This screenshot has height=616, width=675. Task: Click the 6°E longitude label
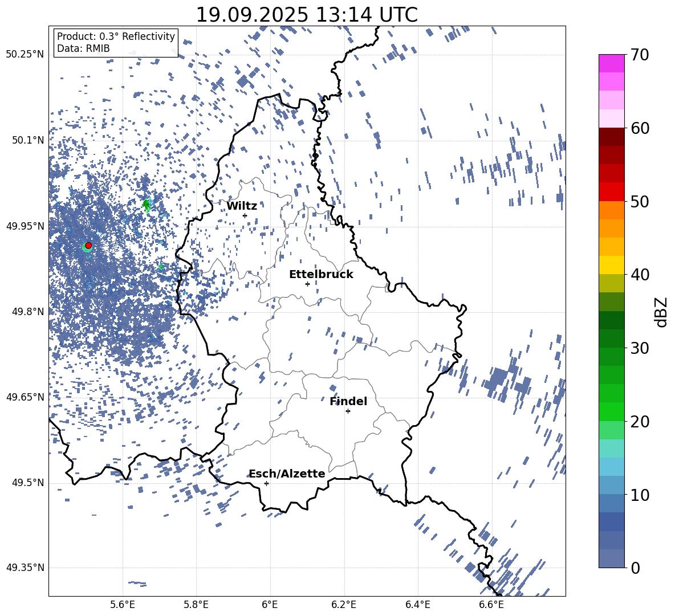(x=270, y=605)
